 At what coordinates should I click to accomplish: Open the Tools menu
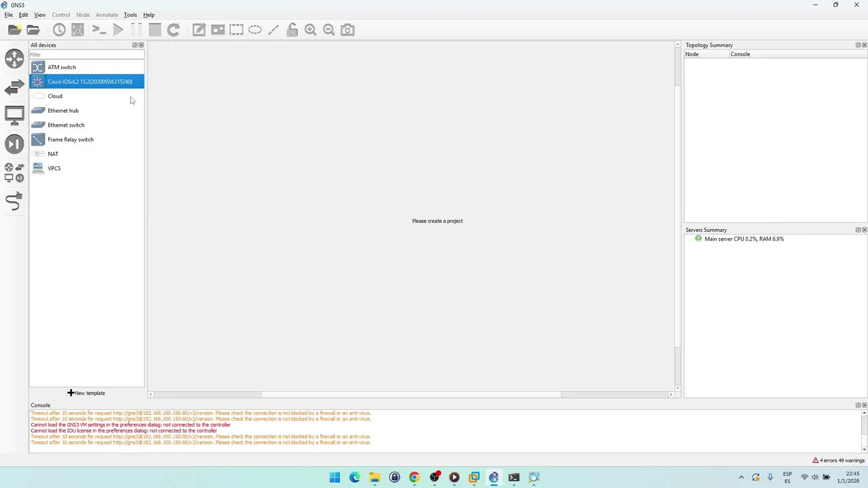click(130, 15)
